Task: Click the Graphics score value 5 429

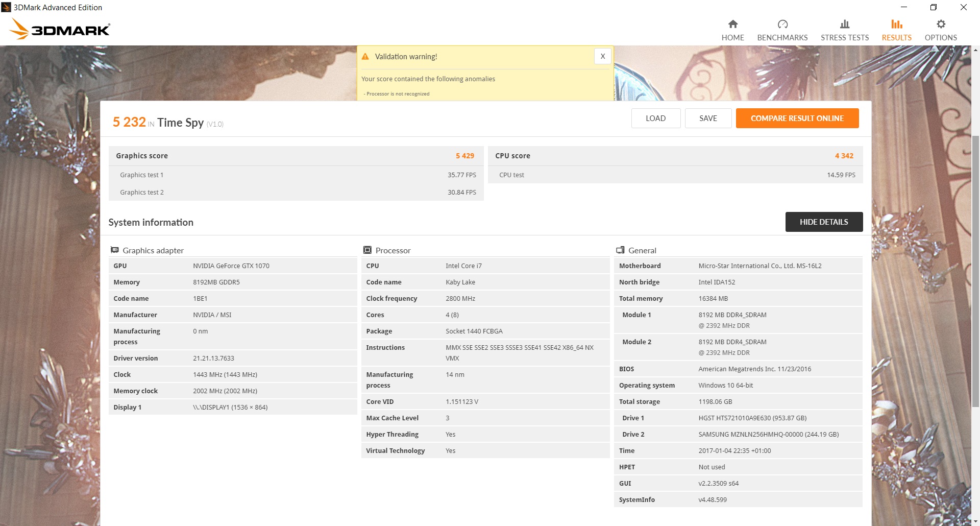Action: click(x=465, y=156)
